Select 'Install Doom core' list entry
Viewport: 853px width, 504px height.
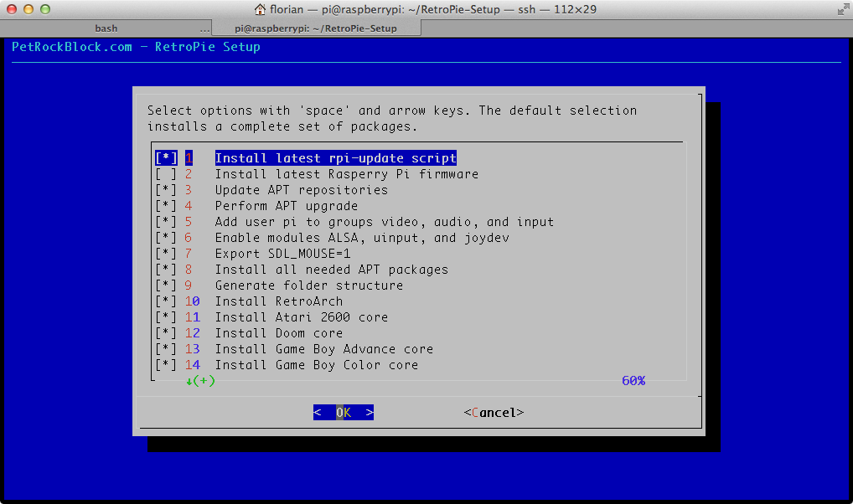278,333
